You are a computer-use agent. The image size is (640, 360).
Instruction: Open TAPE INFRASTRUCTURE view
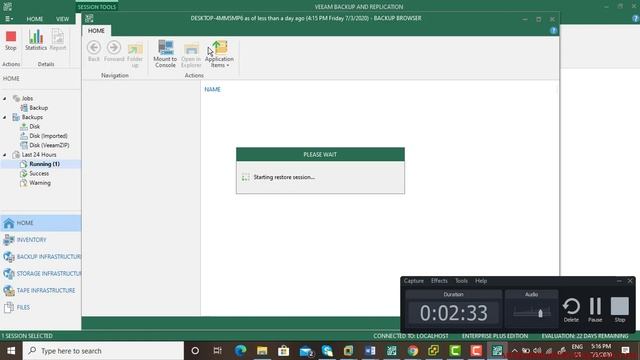click(40, 290)
